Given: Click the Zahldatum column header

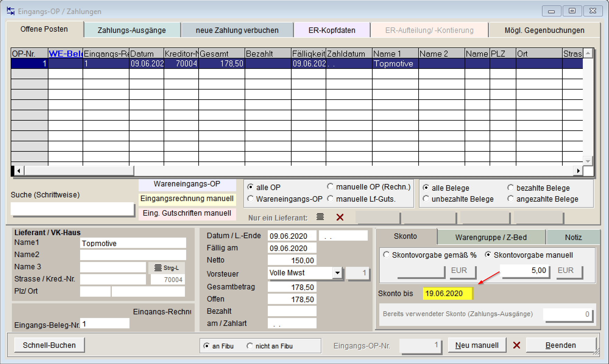Looking at the screenshot, I should (349, 54).
